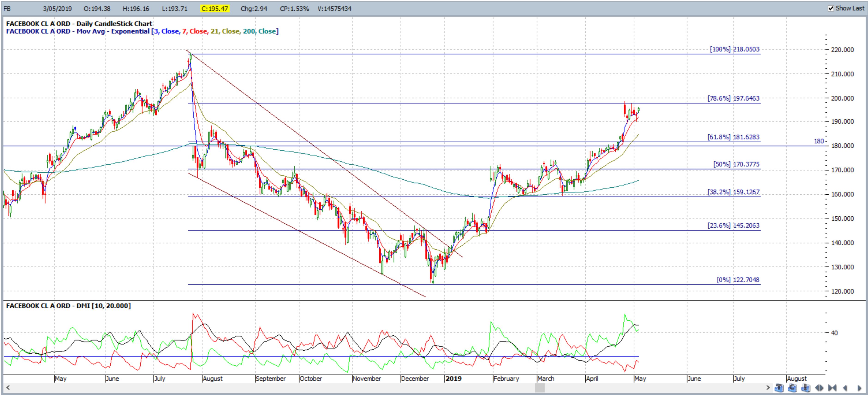
Task: Click the [100%] 218.0503 Fibonacci label
Action: coord(735,49)
